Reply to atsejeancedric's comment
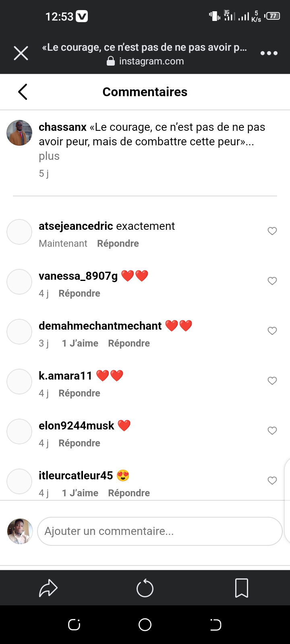290x644 pixels. tap(118, 244)
